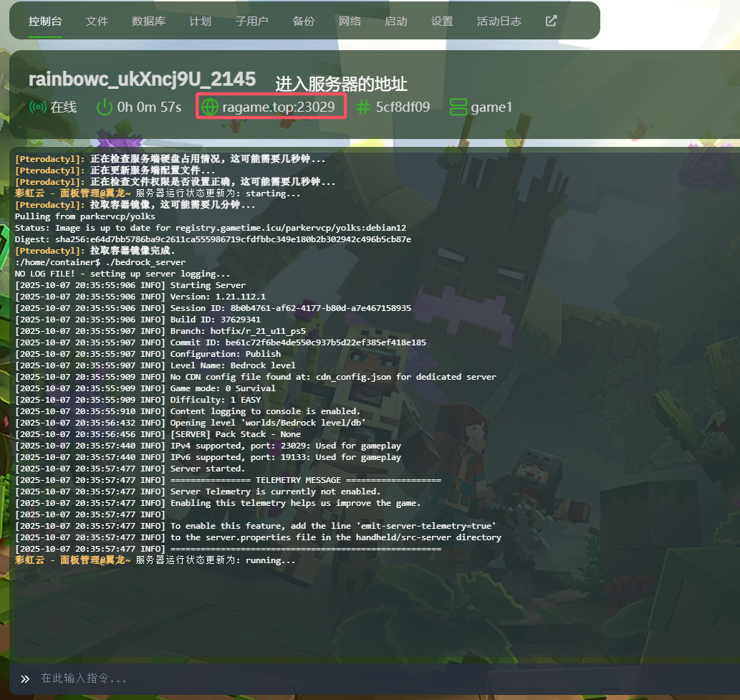Click the 在线 status text

[x=63, y=107]
